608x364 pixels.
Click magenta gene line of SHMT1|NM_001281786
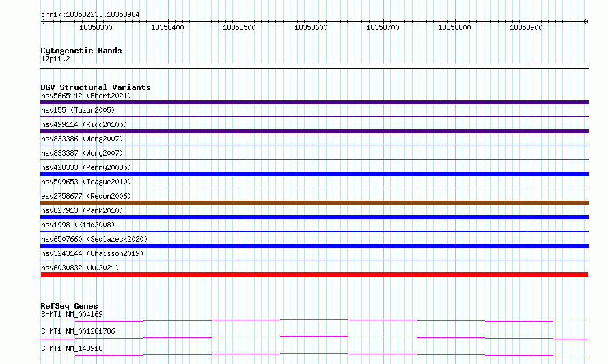pyautogui.click(x=314, y=337)
